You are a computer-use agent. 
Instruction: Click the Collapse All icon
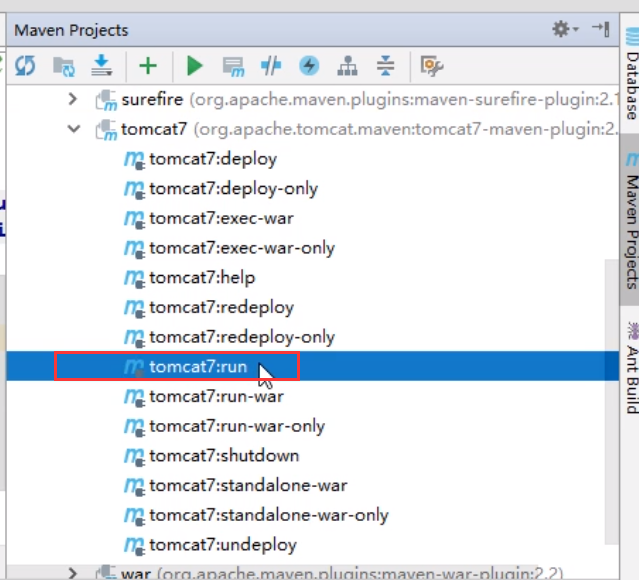386,66
